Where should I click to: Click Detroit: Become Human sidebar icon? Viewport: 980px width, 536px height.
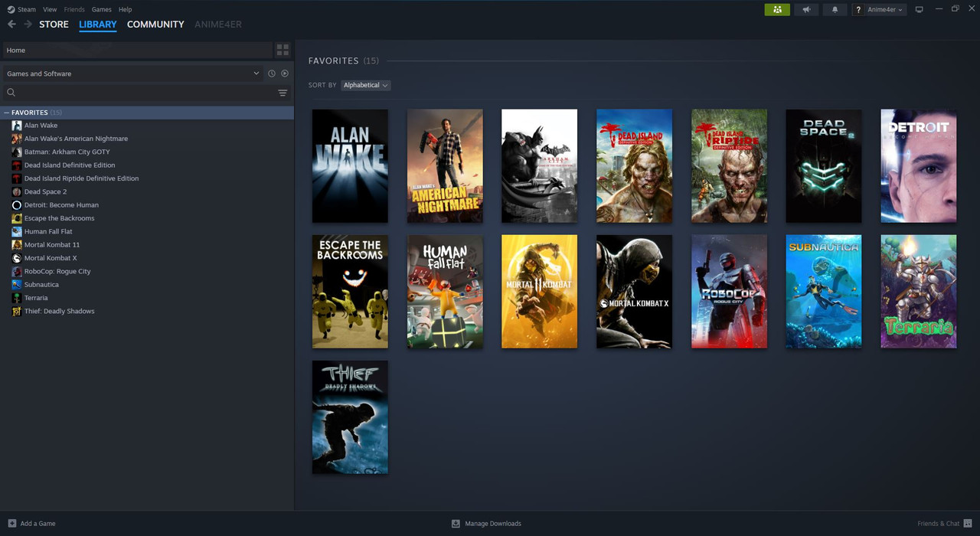coord(17,205)
